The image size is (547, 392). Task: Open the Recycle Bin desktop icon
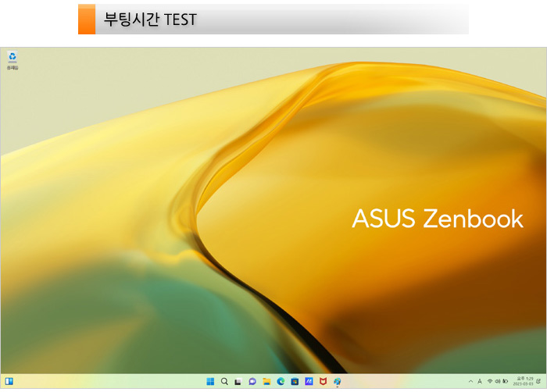(13, 60)
